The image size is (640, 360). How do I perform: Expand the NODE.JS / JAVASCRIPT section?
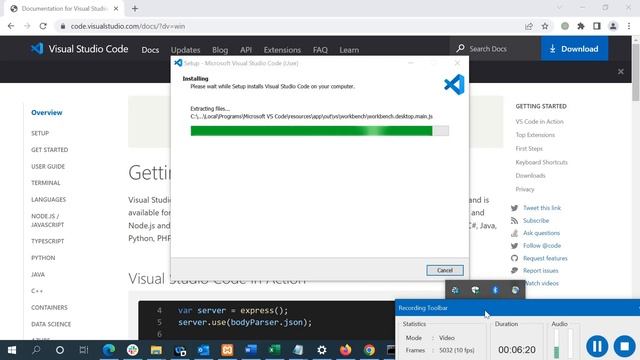click(47, 220)
